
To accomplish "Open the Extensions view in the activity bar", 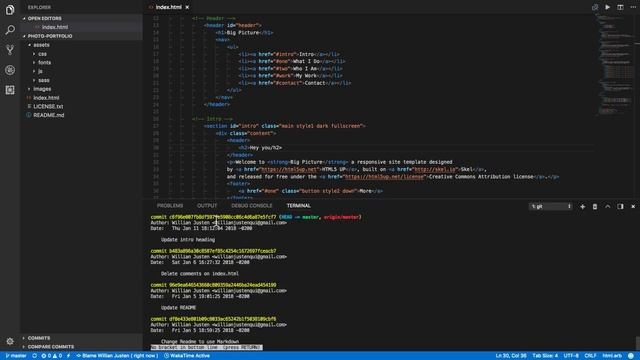I will [x=10, y=90].
